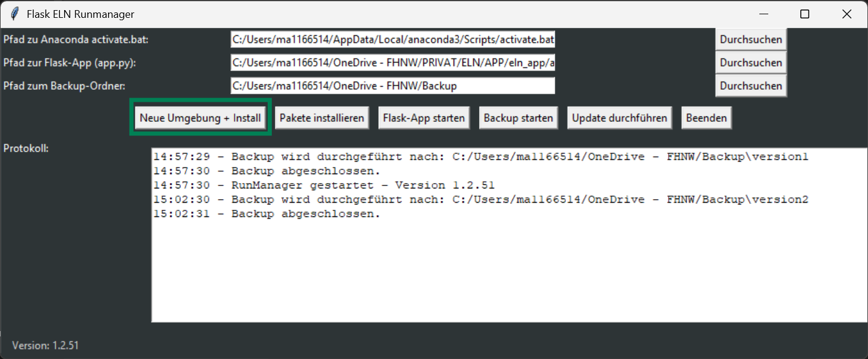
Task: Open Durchsuchen for the Flask-App path
Action: pos(750,62)
